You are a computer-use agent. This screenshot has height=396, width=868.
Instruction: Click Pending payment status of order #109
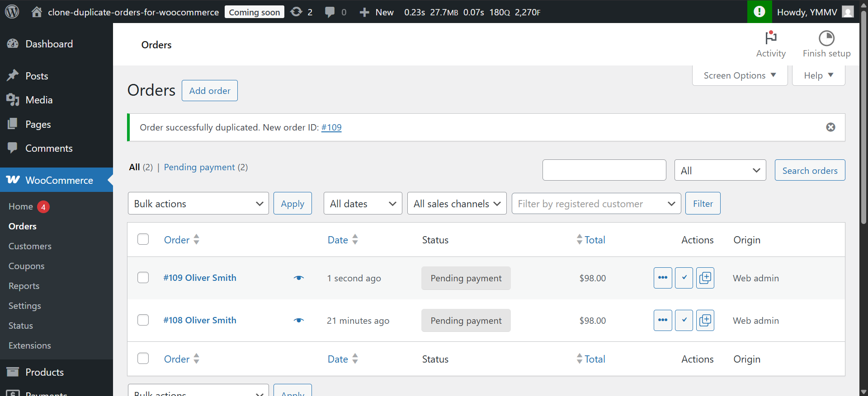(x=466, y=278)
